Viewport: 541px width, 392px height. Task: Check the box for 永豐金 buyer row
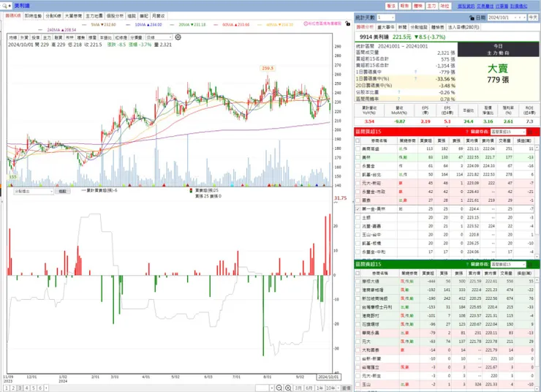pyautogui.click(x=357, y=166)
